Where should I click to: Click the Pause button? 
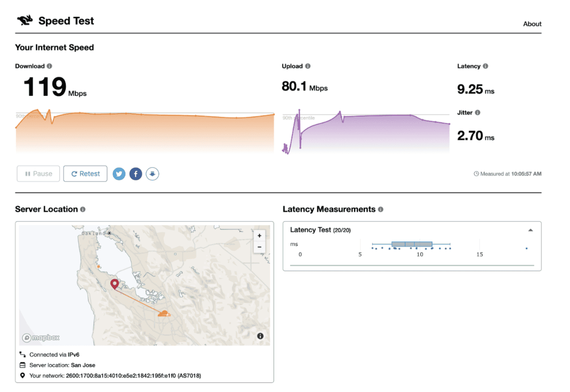pyautogui.click(x=38, y=174)
